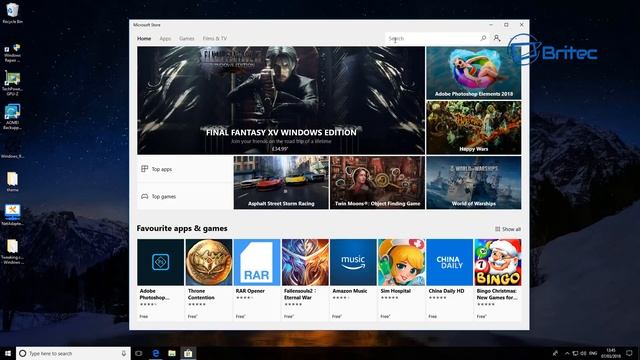This screenshot has height=360, width=640.
Task: Open the AOMEI Backupper desktop shortcut
Action: pos(12,117)
